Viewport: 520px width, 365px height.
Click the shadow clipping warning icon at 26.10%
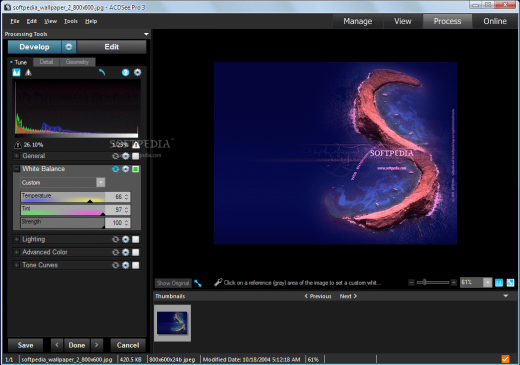click(x=18, y=145)
